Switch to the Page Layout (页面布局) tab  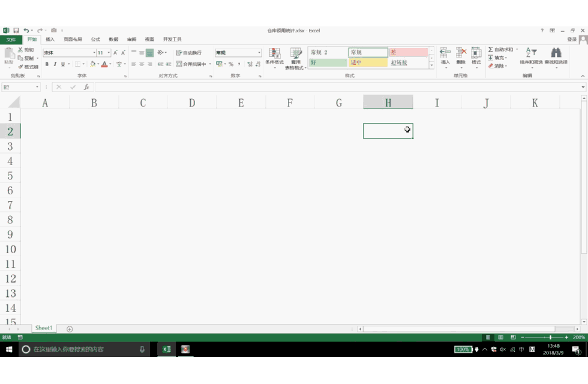pyautogui.click(x=73, y=40)
